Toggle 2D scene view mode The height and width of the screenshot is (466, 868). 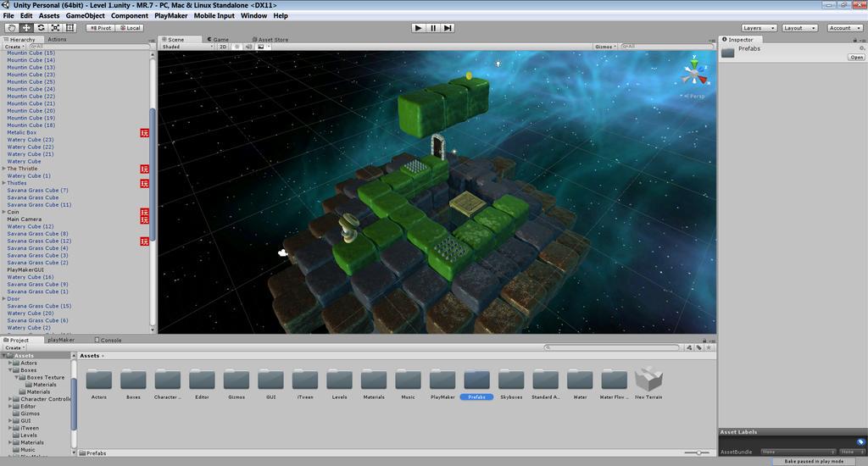(223, 47)
